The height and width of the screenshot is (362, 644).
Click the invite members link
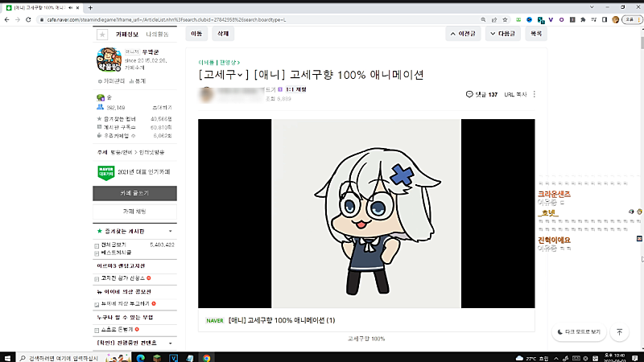(x=163, y=108)
